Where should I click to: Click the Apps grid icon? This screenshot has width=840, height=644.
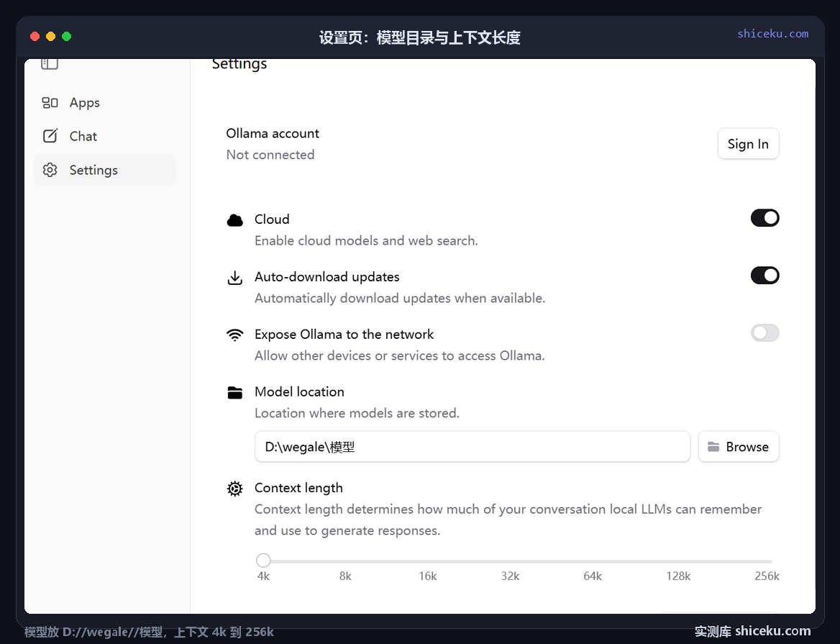click(x=50, y=102)
